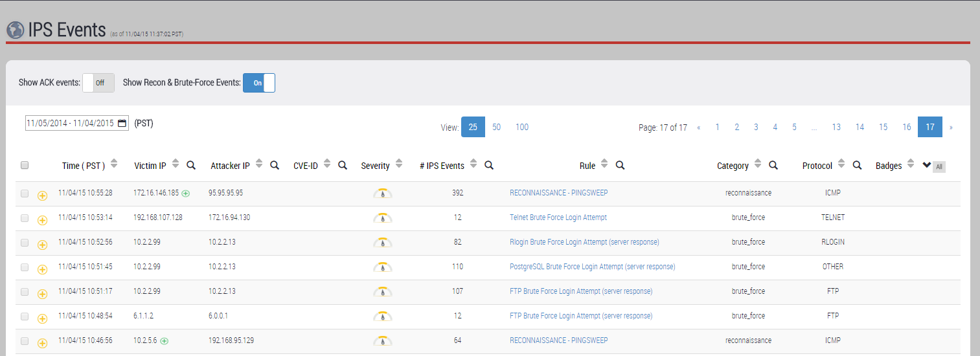Sort the Rule column

604,164
